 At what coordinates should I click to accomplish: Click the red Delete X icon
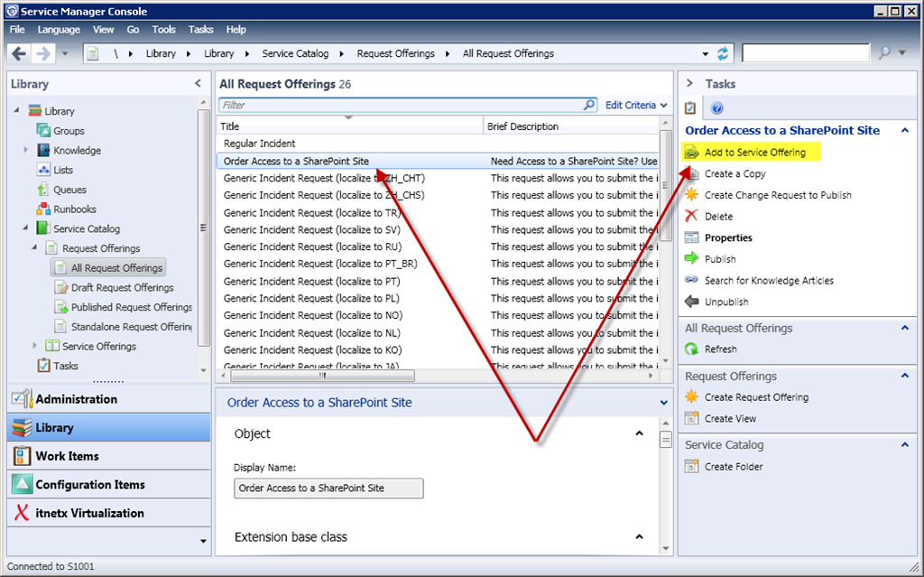pos(692,217)
